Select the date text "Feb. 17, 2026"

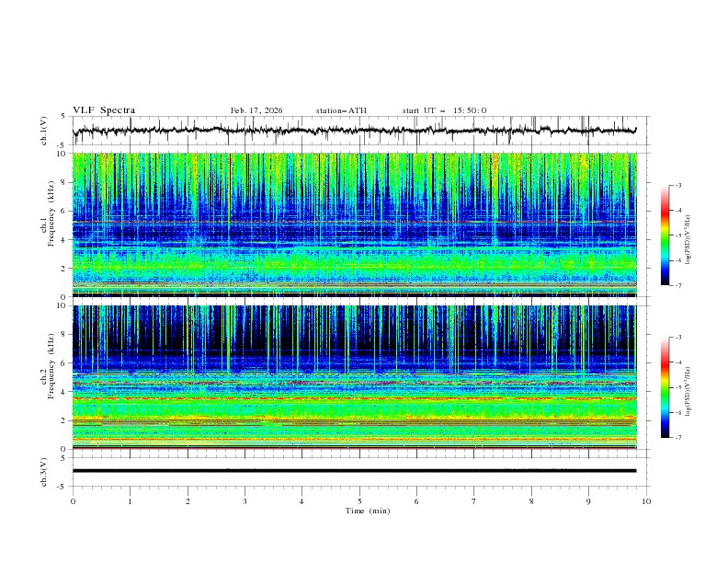point(256,110)
